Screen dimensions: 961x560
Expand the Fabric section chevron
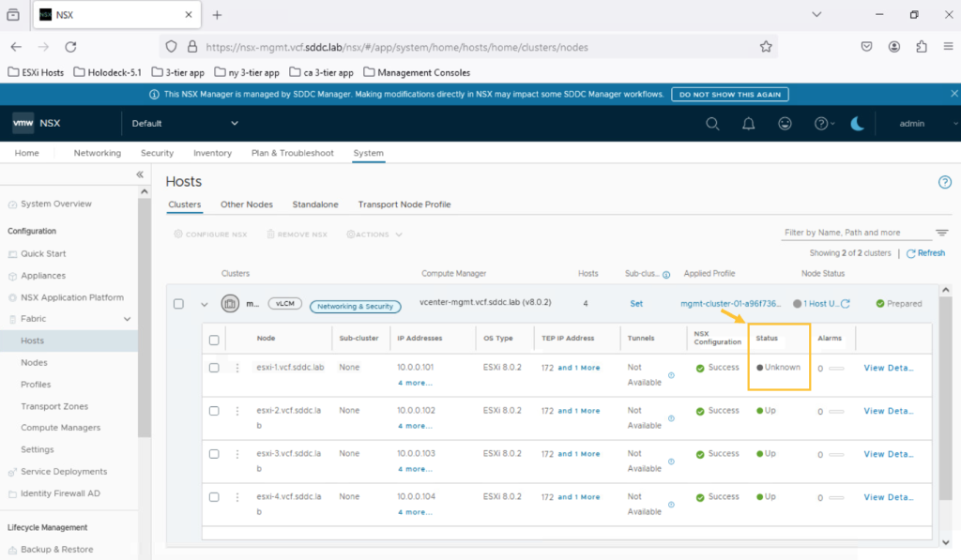[x=127, y=319]
